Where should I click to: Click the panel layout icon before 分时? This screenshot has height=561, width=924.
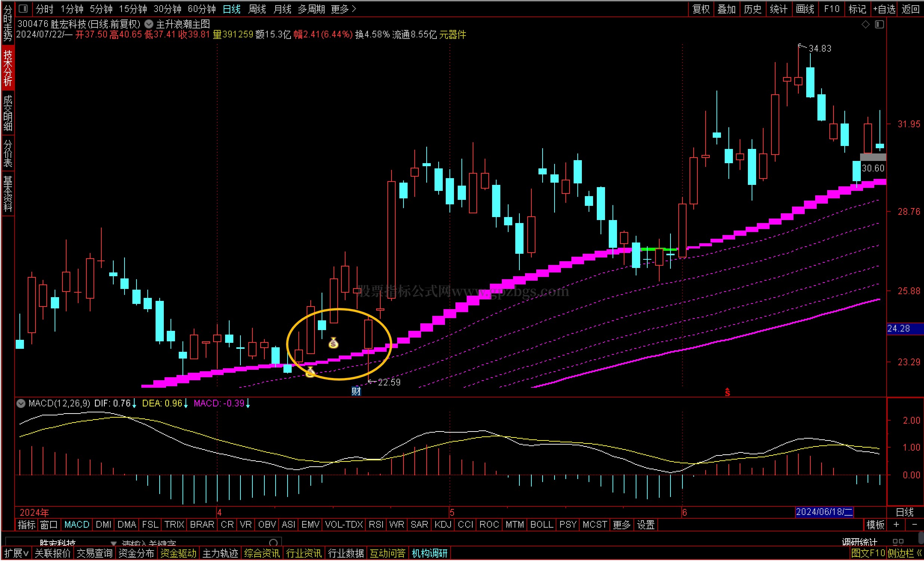[x=23, y=8]
